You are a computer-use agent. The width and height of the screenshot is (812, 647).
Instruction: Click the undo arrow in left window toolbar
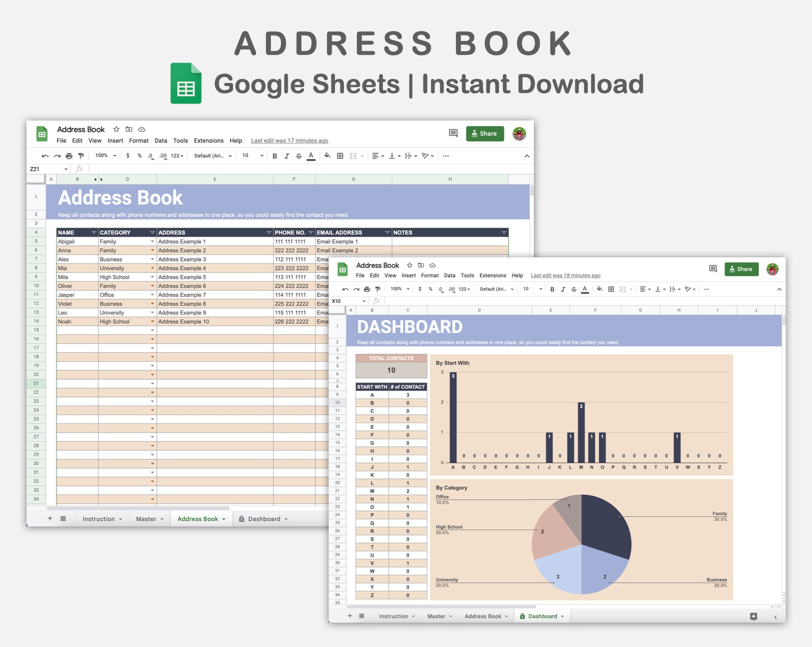coord(45,156)
